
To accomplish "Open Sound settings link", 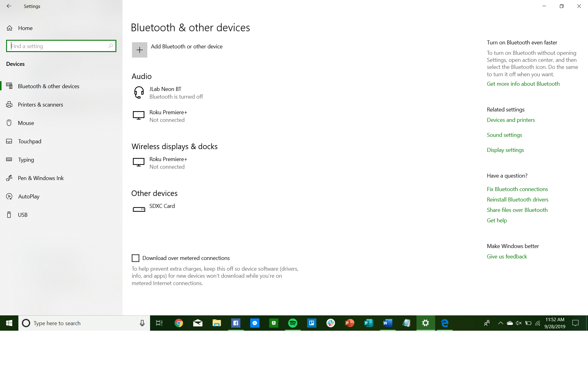I will point(504,135).
